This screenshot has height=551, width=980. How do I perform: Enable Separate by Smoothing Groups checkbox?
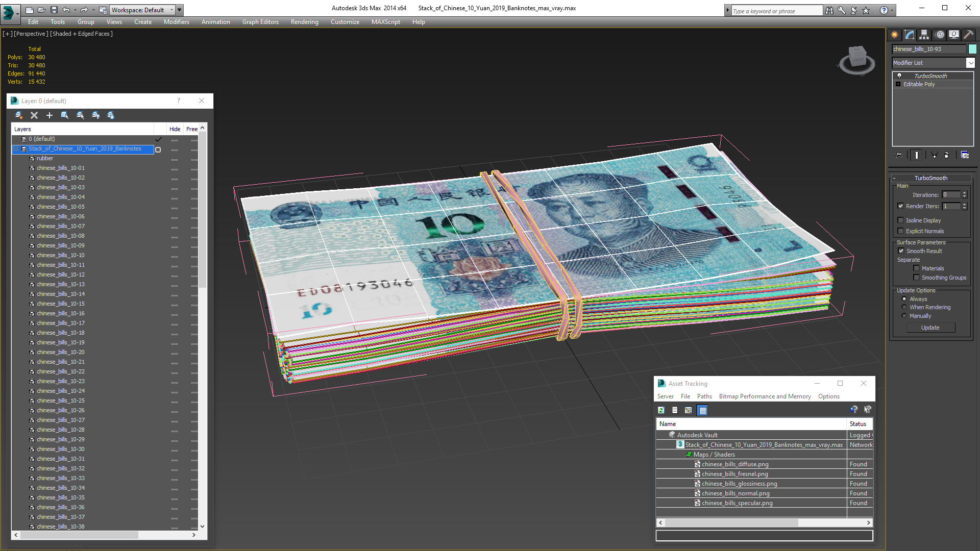(x=917, y=278)
